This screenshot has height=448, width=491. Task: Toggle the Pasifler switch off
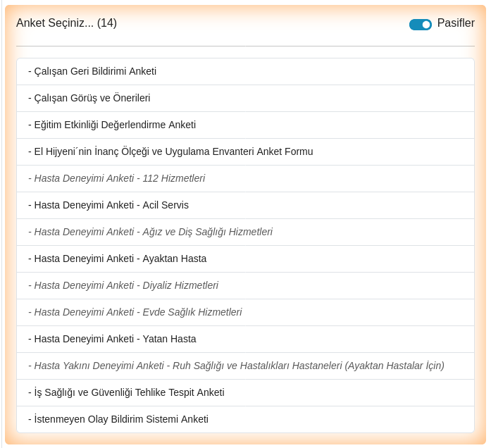420,25
